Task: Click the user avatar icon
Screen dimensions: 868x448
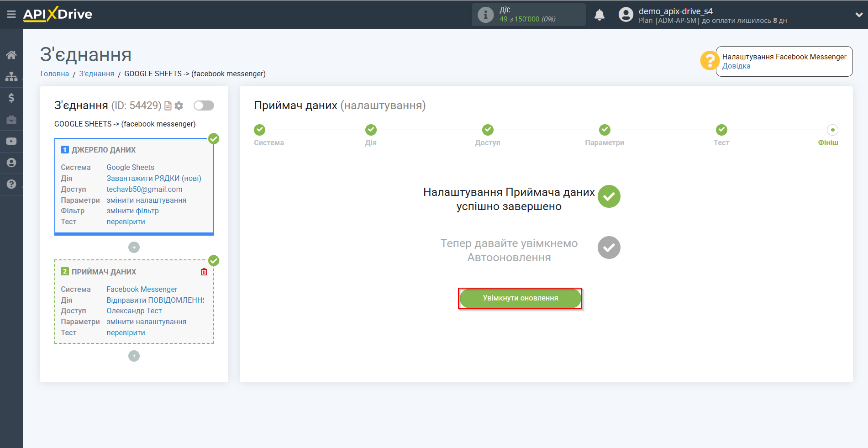Action: (626, 15)
